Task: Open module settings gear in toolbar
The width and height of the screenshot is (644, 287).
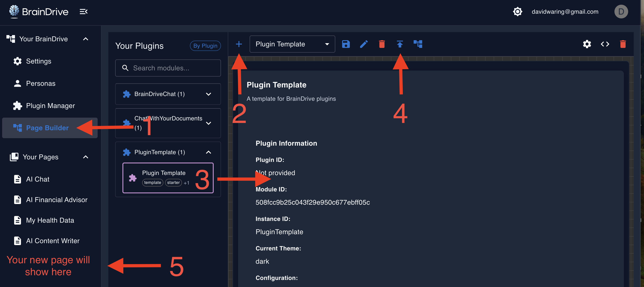Action: coord(587,44)
